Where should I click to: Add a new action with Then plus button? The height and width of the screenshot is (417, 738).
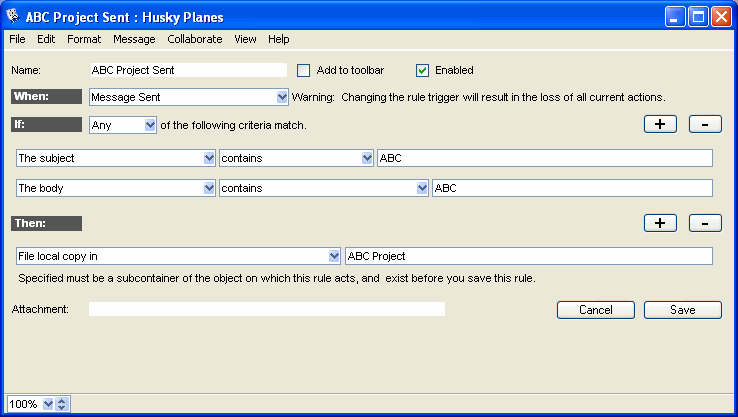coord(660,223)
